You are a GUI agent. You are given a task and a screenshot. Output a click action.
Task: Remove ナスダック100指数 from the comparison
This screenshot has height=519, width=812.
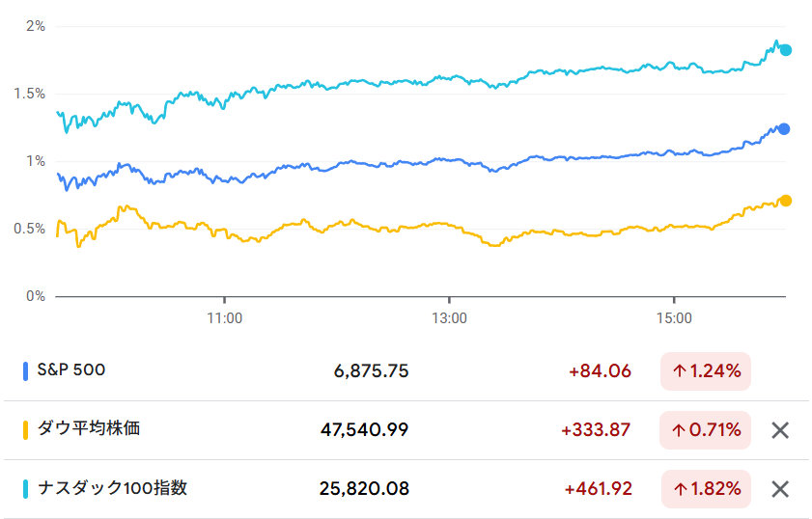click(780, 489)
